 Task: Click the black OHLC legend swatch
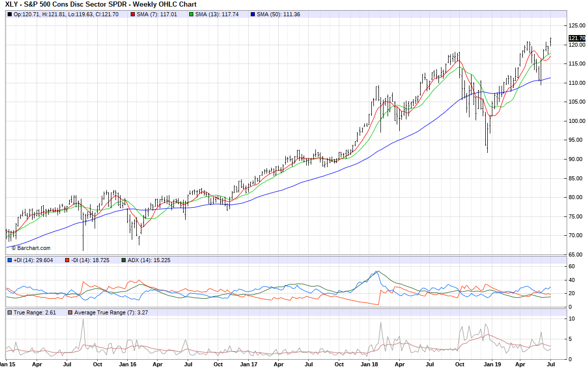tap(10, 15)
